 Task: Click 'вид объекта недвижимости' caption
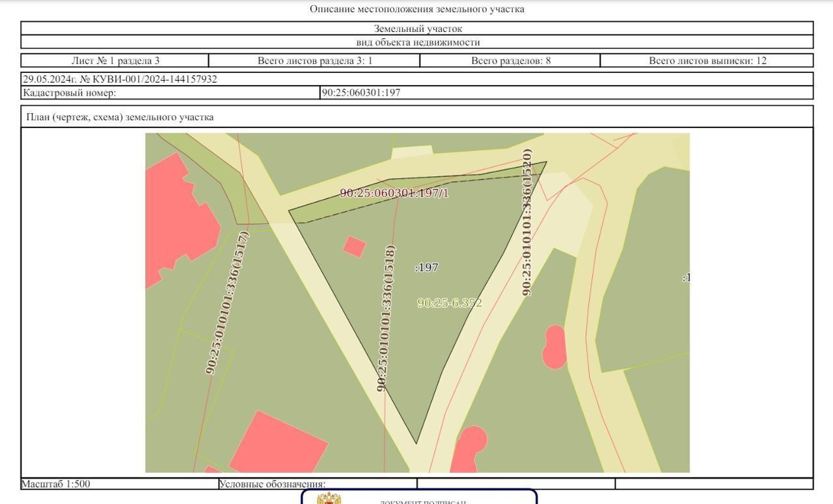418,42
